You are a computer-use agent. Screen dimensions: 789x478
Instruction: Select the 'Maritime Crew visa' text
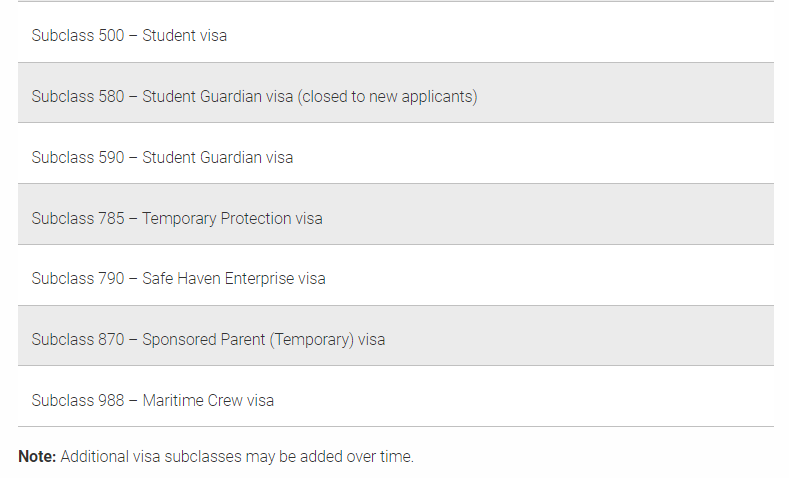click(208, 401)
